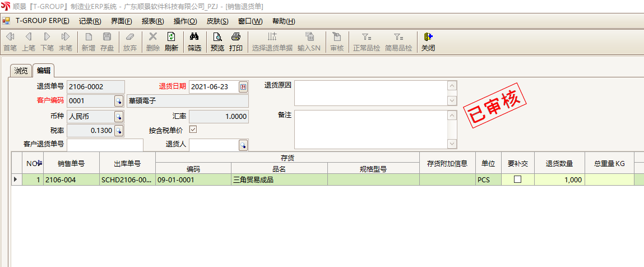Viewport: 644px width, 267px height.
Task: Open the 客户编码 lookup button
Action: pos(119,101)
